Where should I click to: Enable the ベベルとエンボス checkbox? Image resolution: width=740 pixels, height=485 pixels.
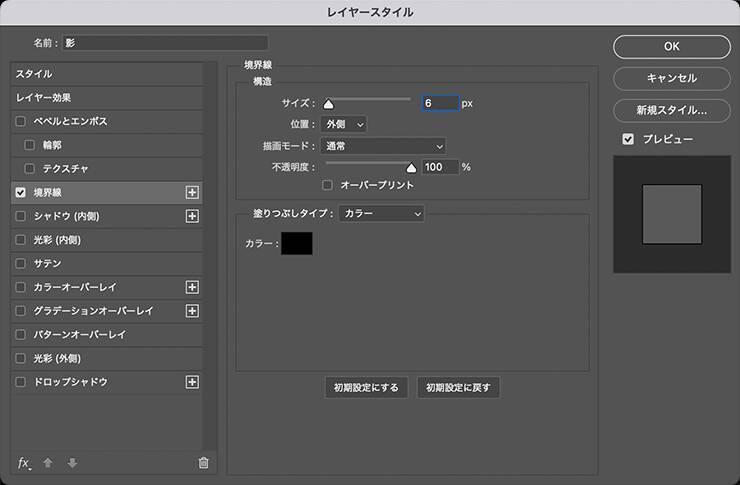click(x=21, y=121)
